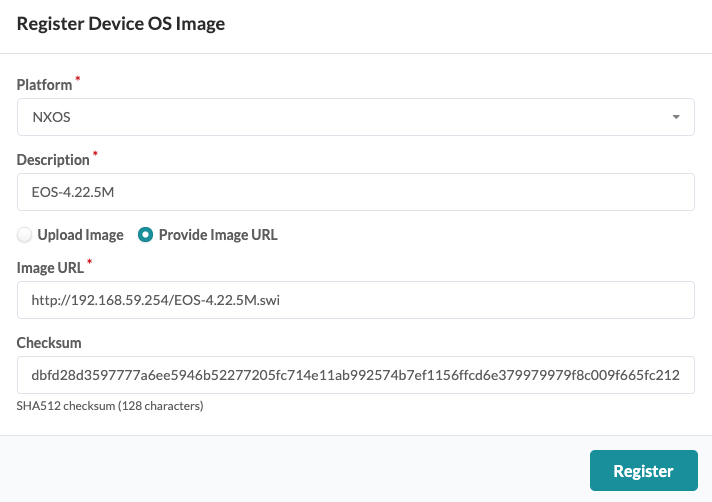Select the Upload Image radio button

click(x=25, y=236)
